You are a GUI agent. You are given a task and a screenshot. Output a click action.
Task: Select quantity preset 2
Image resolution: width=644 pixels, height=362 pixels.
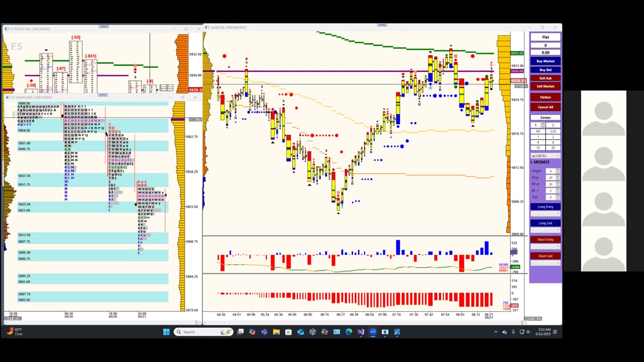click(x=553, y=137)
